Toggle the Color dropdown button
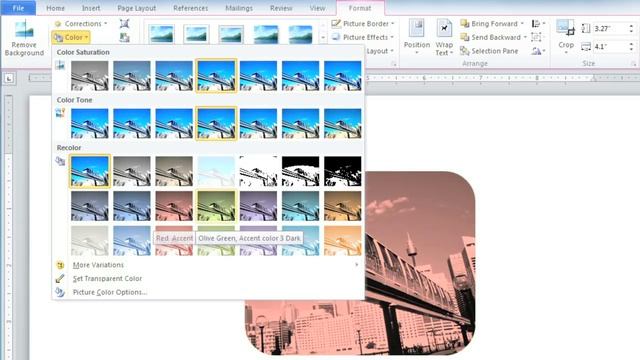640x360 pixels. tap(71, 37)
